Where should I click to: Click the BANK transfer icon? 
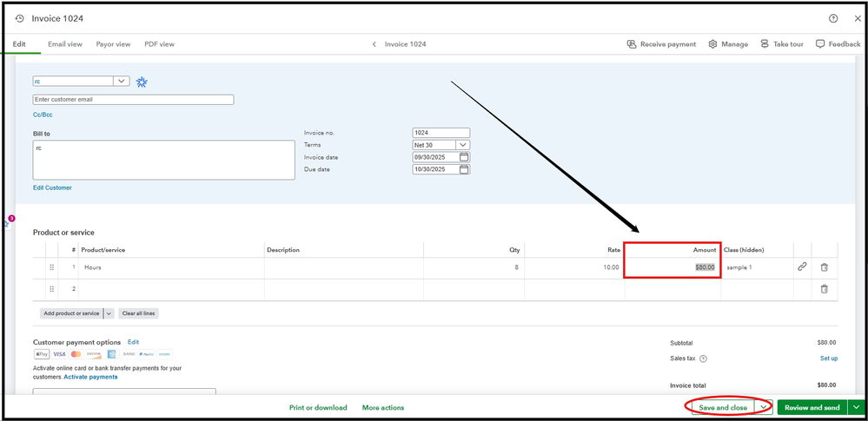(129, 354)
